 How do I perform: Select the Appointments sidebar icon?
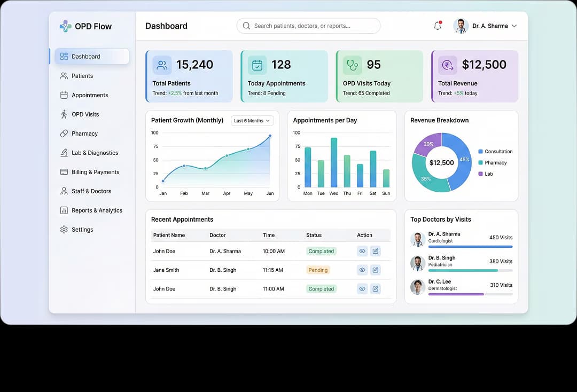point(64,95)
